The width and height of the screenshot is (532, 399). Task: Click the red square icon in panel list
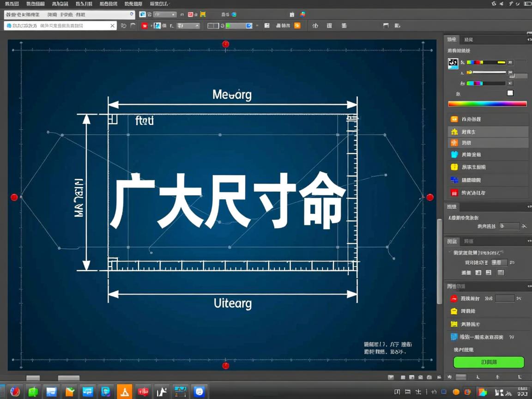pyautogui.click(x=454, y=193)
